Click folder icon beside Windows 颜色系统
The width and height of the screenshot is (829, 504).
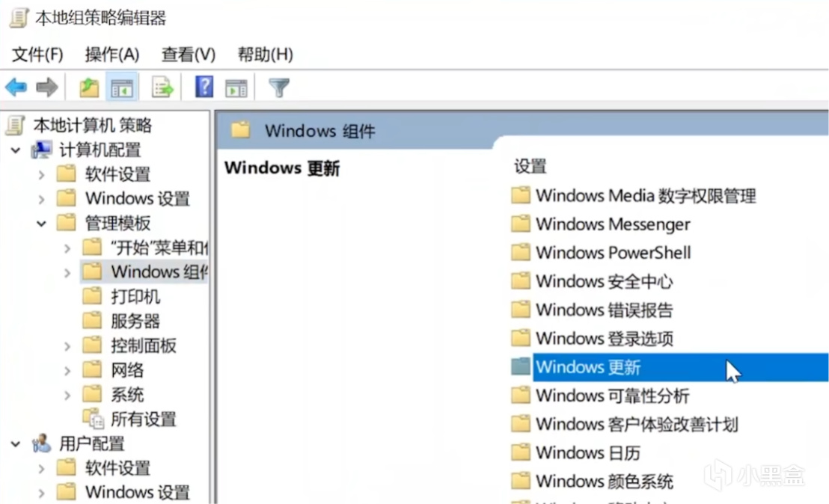(x=520, y=481)
